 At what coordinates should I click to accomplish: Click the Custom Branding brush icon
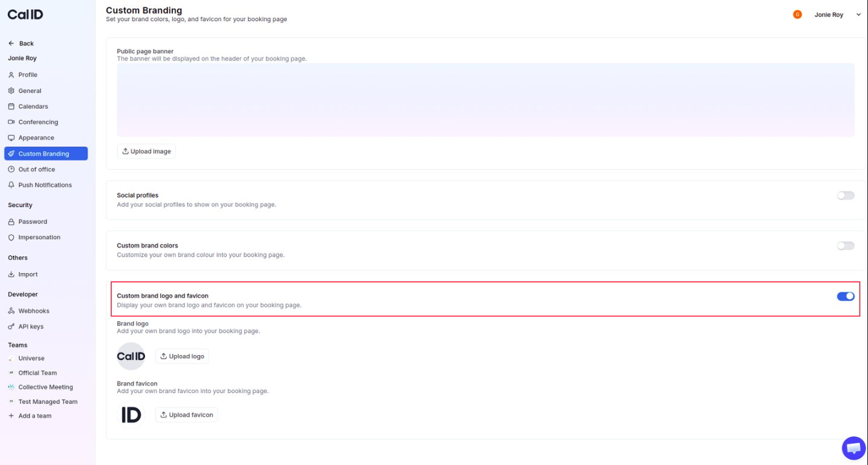tap(11, 153)
